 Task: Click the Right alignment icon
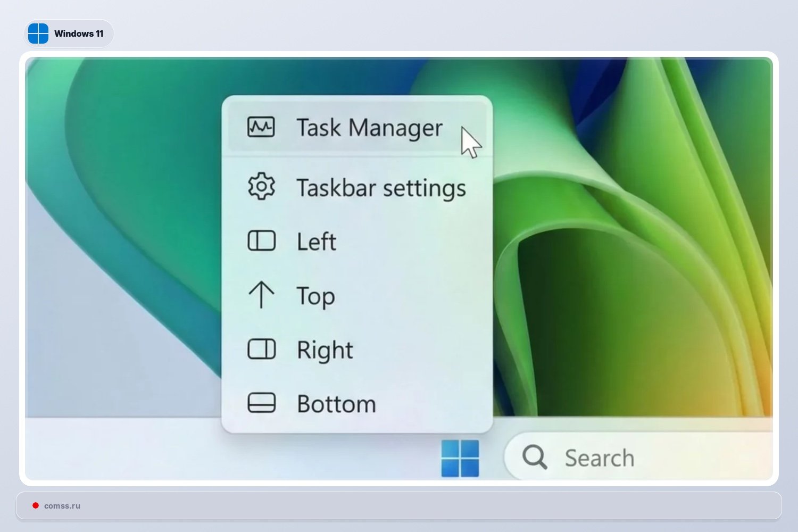point(262,350)
